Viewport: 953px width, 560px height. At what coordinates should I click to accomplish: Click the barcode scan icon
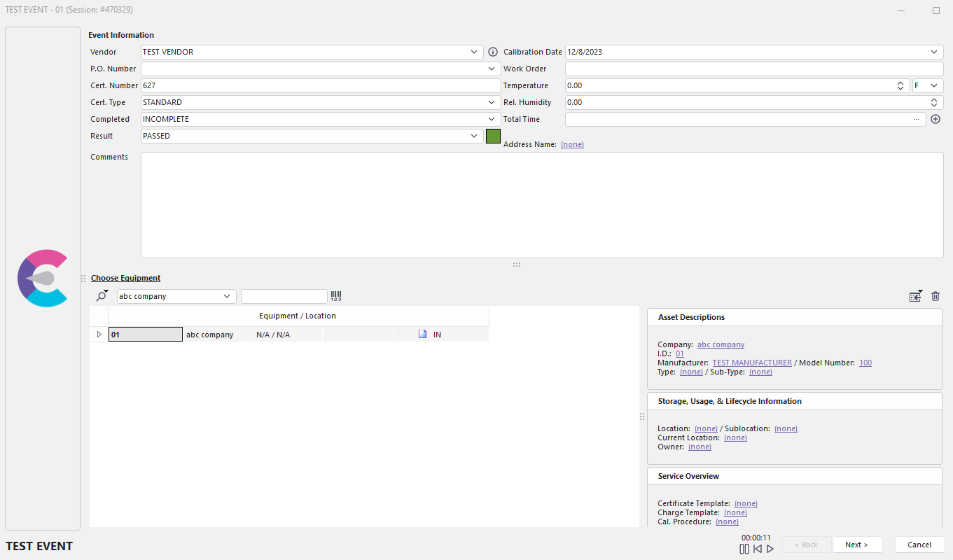tap(336, 296)
